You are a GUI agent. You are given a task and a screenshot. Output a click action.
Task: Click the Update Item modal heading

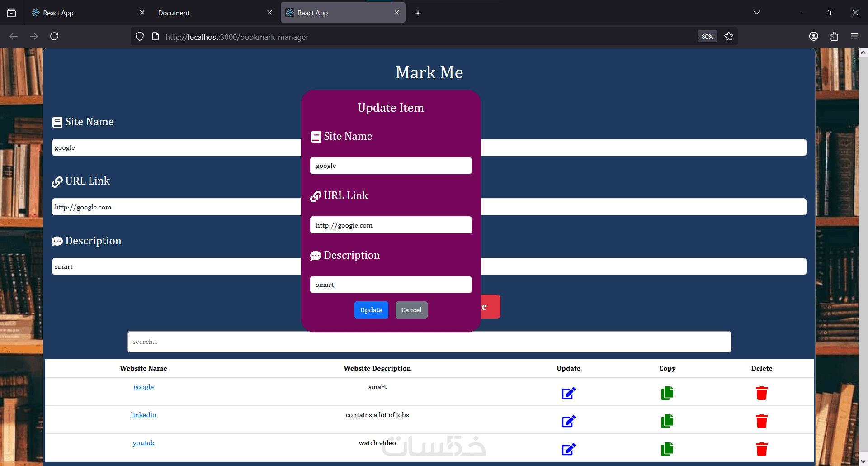point(391,108)
